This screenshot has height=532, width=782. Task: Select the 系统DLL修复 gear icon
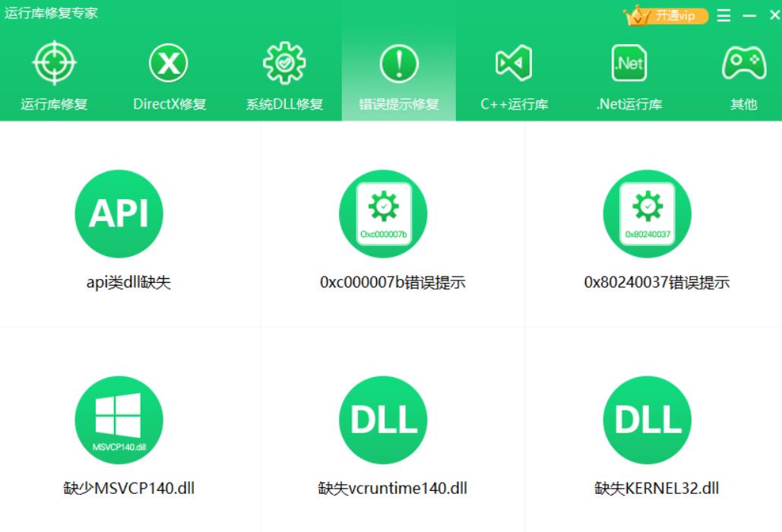point(284,63)
